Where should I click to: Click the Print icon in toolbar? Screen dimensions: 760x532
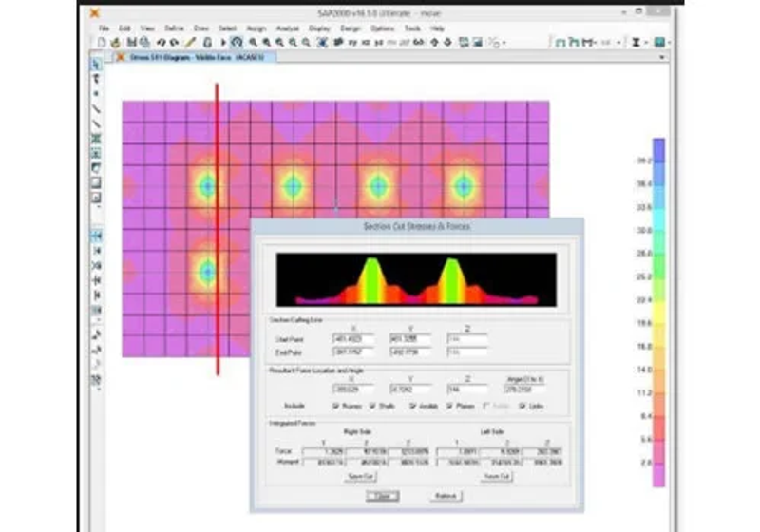click(x=144, y=43)
